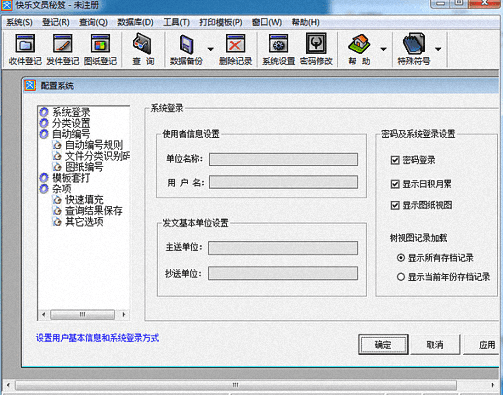Click main window scrollbar left arrow
This screenshot has height=395, width=503.
8,385
